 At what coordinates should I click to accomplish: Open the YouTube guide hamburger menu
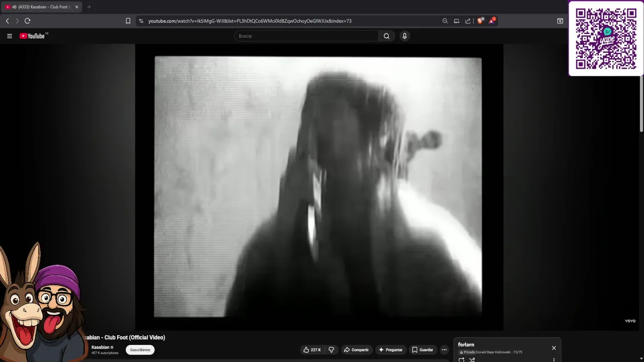click(x=9, y=36)
